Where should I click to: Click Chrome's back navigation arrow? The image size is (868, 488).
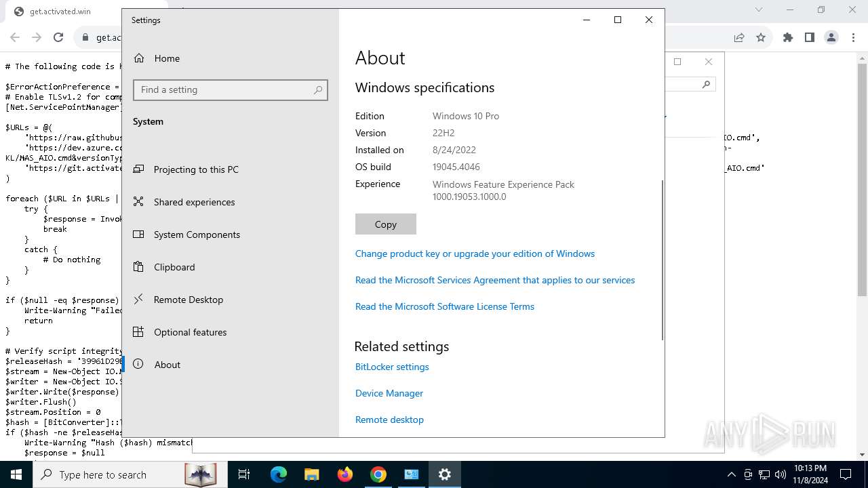15,37
